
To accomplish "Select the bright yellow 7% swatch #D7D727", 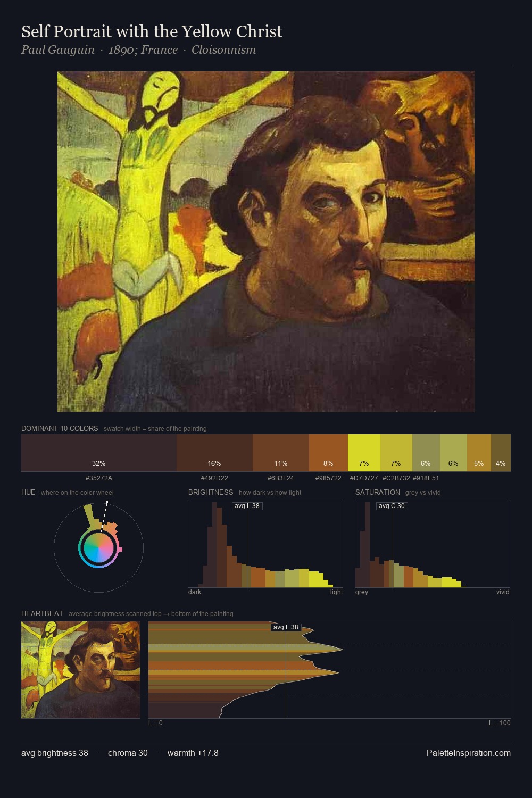I will [x=364, y=453].
